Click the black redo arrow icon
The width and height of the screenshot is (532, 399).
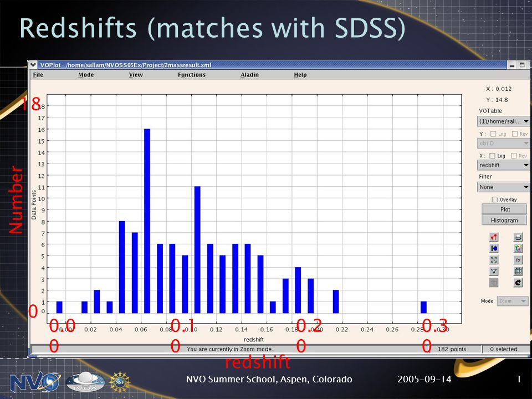(518, 282)
